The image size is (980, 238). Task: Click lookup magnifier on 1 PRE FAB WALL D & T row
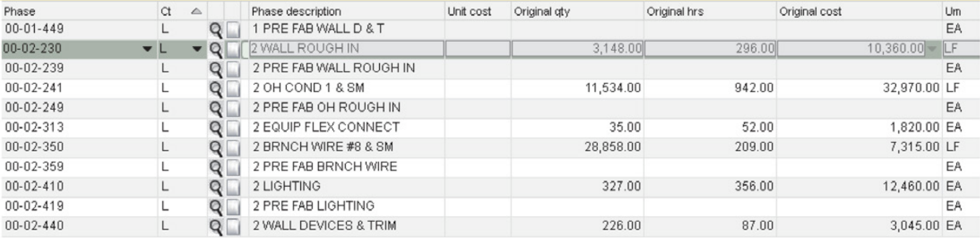pos(215,30)
